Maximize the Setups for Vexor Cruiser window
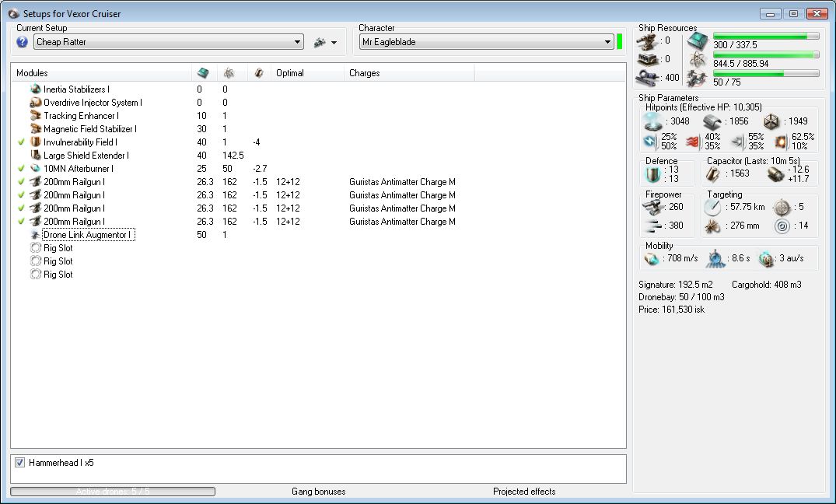Viewport: 836px width, 504px height. pos(793,14)
